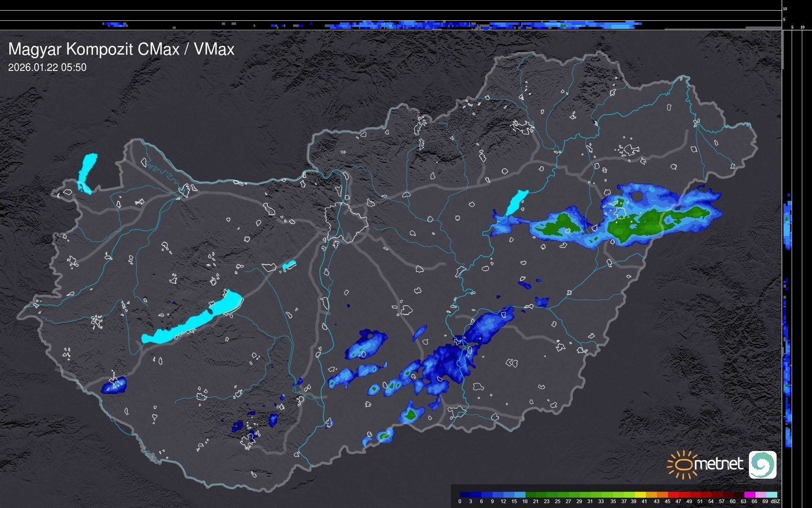Click the 2026.01.22 05:50 timestamp
Image resolution: width=812 pixels, height=508 pixels.
tap(47, 68)
